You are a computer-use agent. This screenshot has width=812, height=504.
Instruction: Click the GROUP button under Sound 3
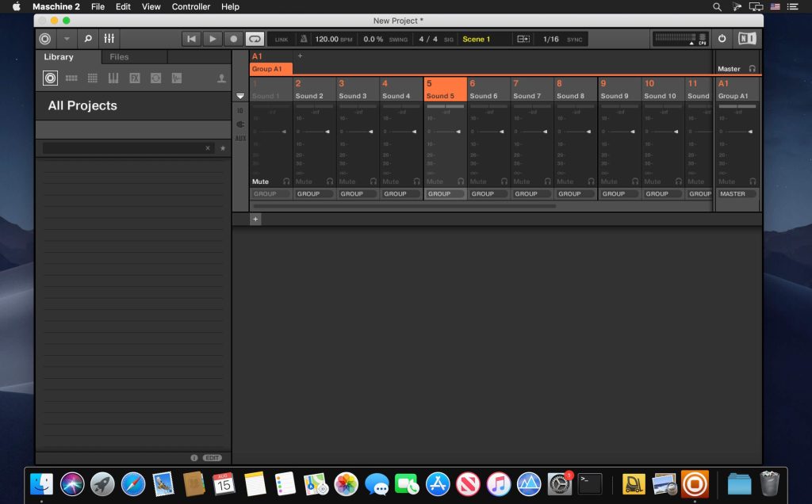[x=357, y=193]
